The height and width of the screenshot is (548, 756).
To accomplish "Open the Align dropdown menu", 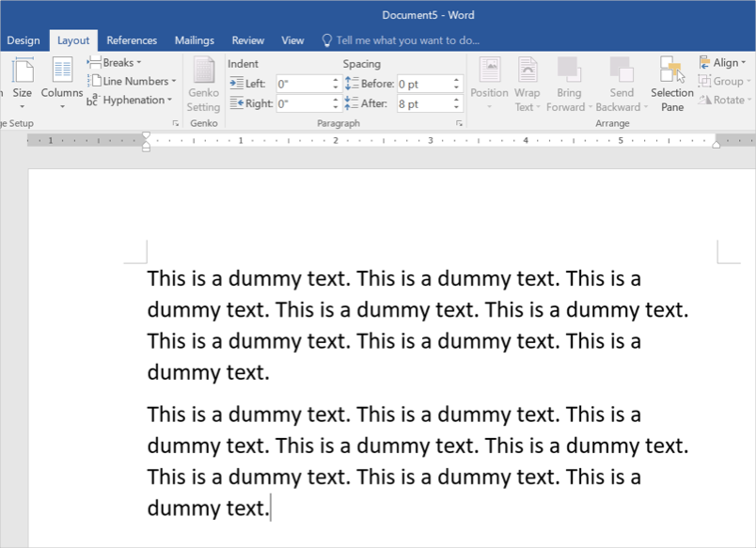I will pyautogui.click(x=722, y=63).
